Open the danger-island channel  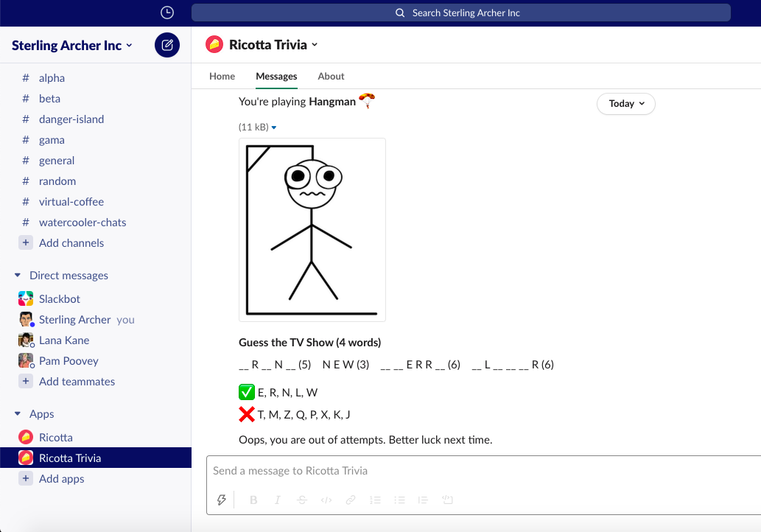[71, 119]
